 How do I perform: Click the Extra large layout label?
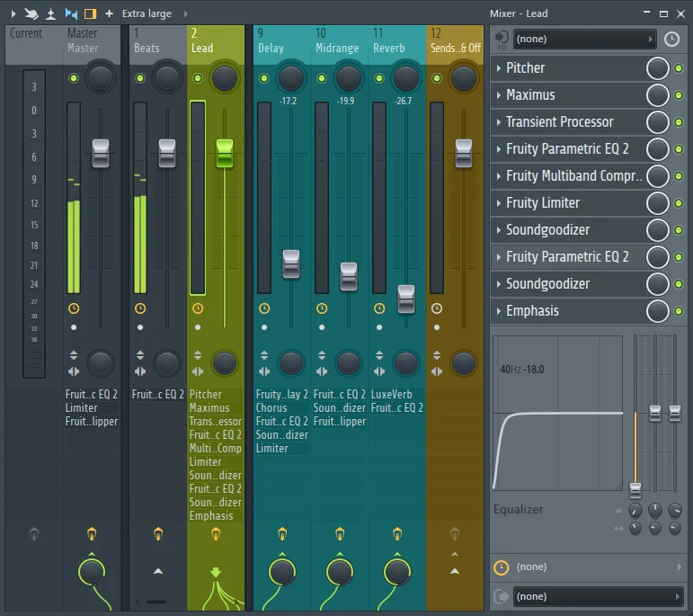pyautogui.click(x=147, y=14)
